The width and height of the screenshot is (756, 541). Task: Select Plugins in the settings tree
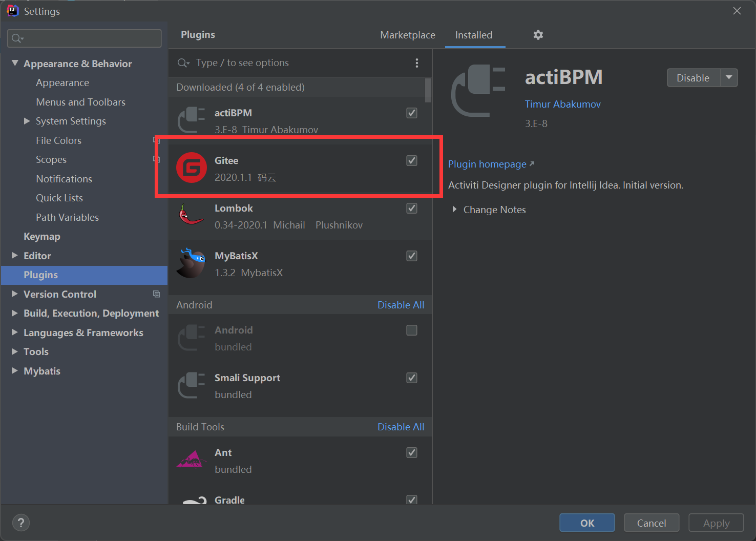[84, 275]
